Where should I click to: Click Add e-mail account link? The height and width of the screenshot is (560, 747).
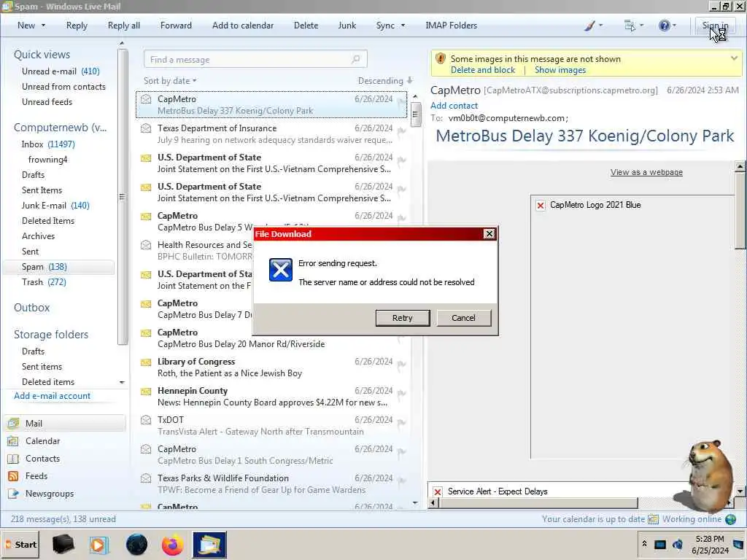click(52, 396)
